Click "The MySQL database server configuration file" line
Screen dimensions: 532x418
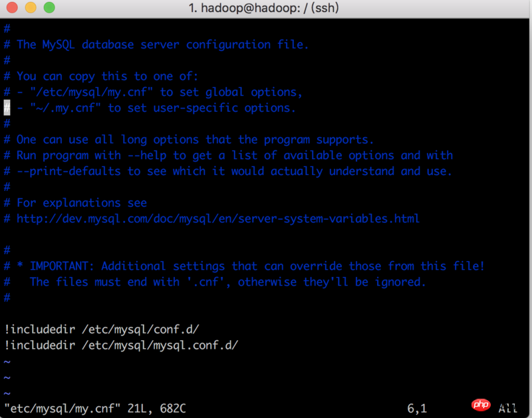tap(156, 45)
